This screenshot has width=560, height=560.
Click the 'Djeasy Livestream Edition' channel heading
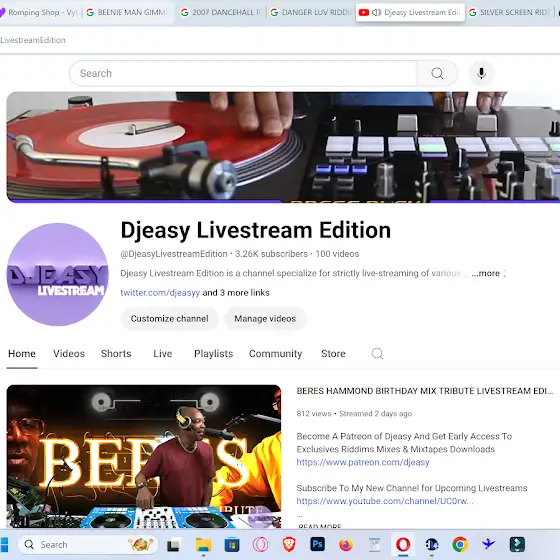tap(256, 230)
